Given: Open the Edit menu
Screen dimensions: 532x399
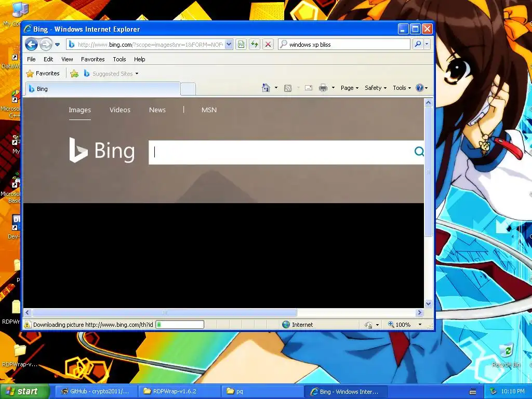Looking at the screenshot, I should click(x=48, y=59).
